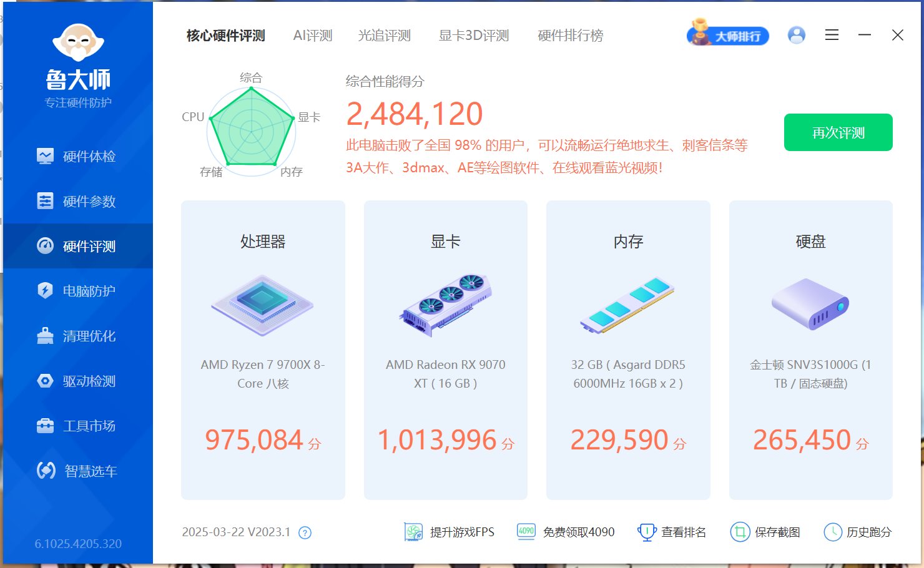The height and width of the screenshot is (568, 924).
Task: Click the 再次评测 button
Action: (838, 132)
